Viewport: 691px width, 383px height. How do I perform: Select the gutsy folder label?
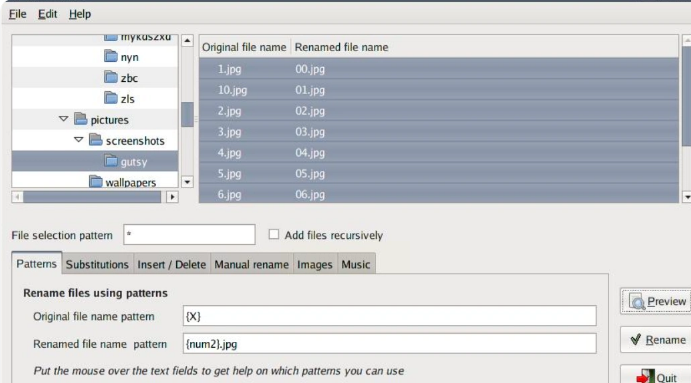pos(134,162)
